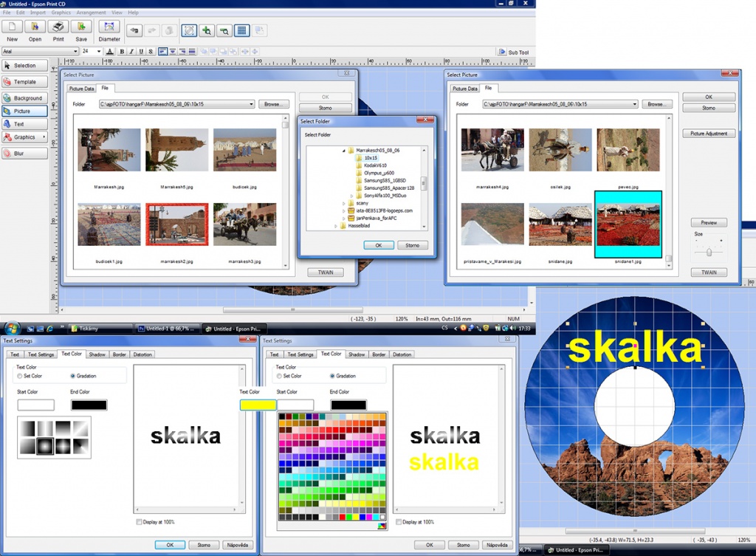Open Distortion tab in right Text Settings
The image size is (756, 556).
click(402, 354)
